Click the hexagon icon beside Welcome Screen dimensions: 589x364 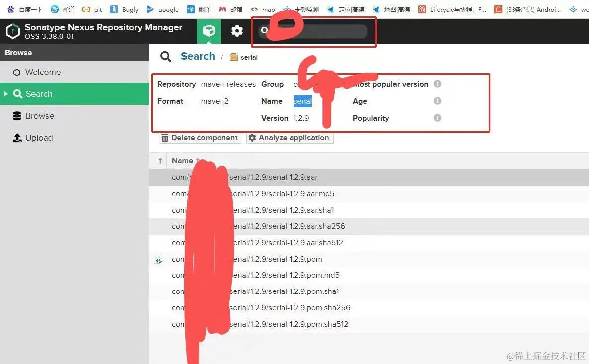click(17, 72)
